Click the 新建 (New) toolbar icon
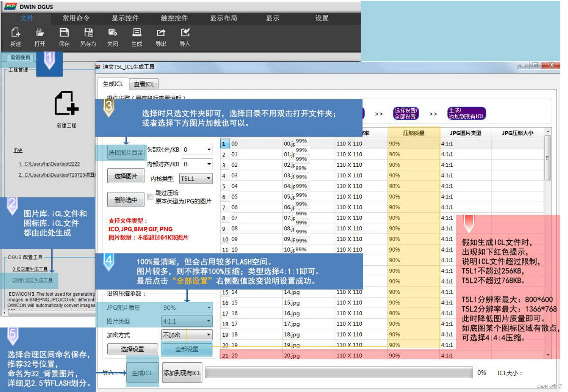 click(16, 37)
